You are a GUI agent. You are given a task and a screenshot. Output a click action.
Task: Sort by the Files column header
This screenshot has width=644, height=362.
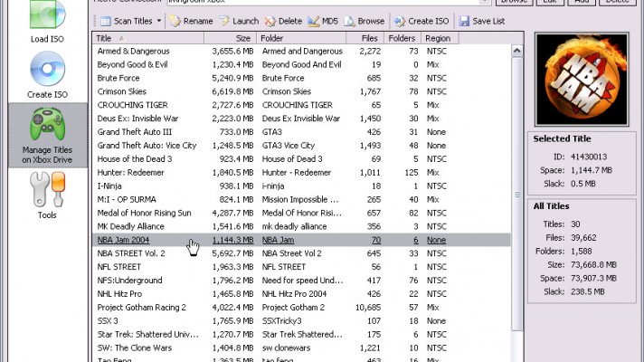[x=365, y=38]
